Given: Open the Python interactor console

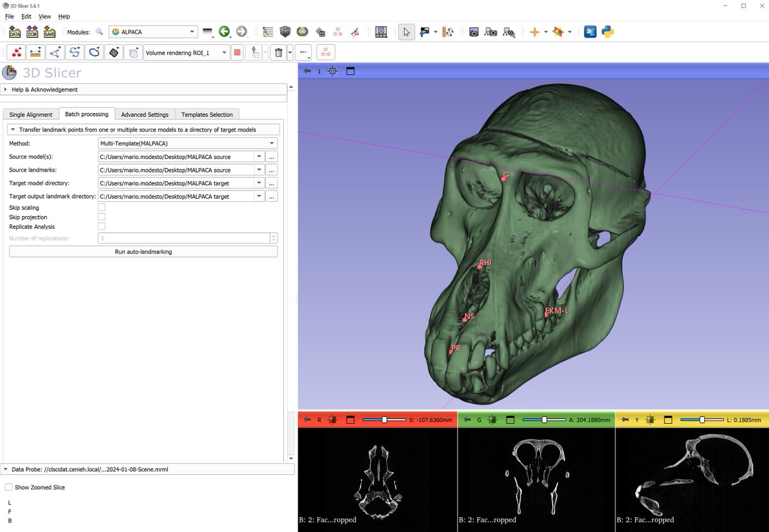Looking at the screenshot, I should click(607, 31).
